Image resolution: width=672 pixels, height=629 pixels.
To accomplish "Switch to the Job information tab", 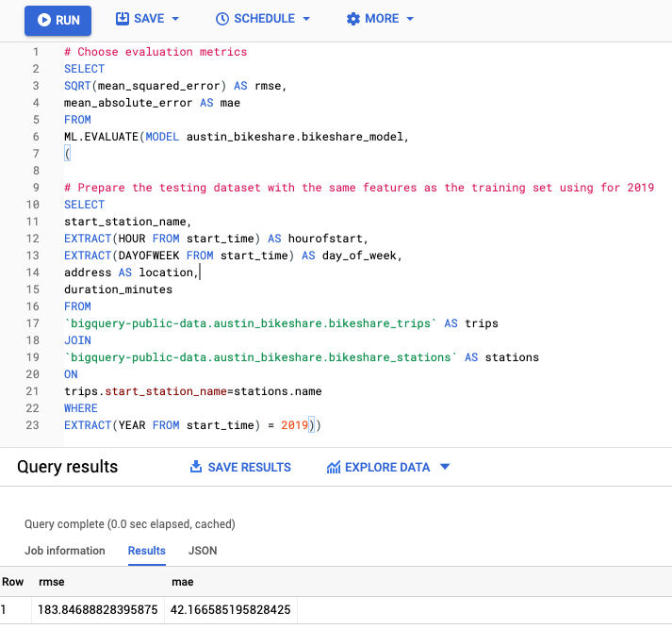I will click(x=65, y=551).
